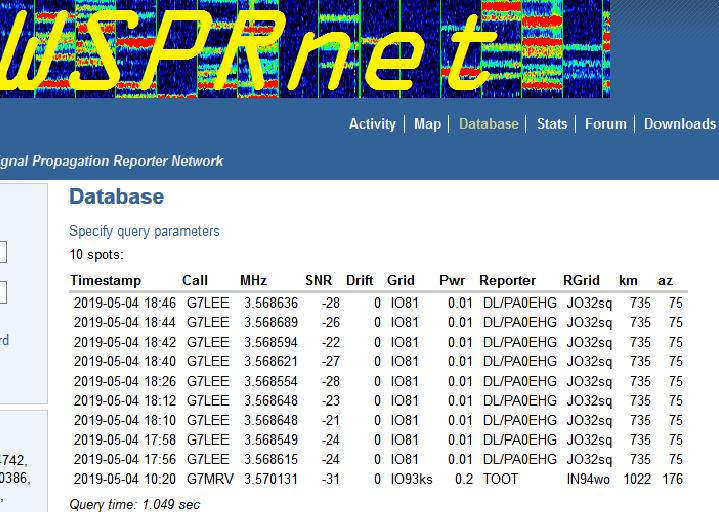Viewport: 719px width, 512px height.
Task: Open the Downloads page
Action: click(x=679, y=124)
